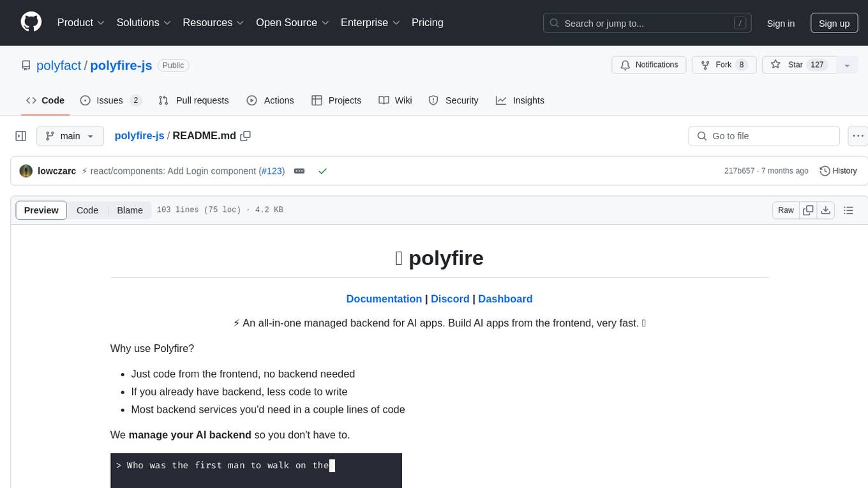Select the Blame view
The image size is (868, 488).
(130, 210)
